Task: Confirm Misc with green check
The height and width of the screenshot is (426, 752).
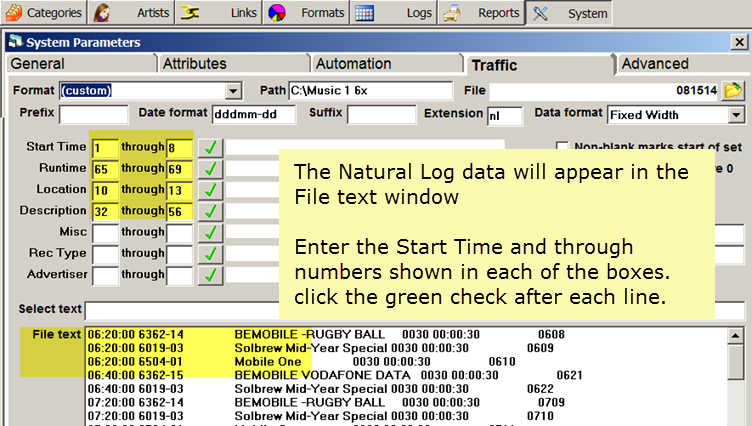Action: click(210, 233)
